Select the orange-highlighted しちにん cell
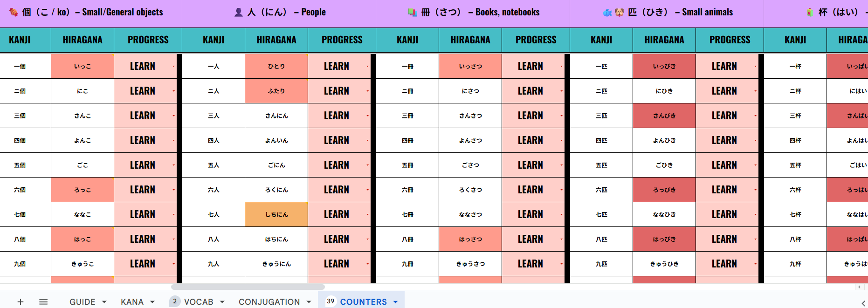This screenshot has width=868, height=308. click(276, 214)
